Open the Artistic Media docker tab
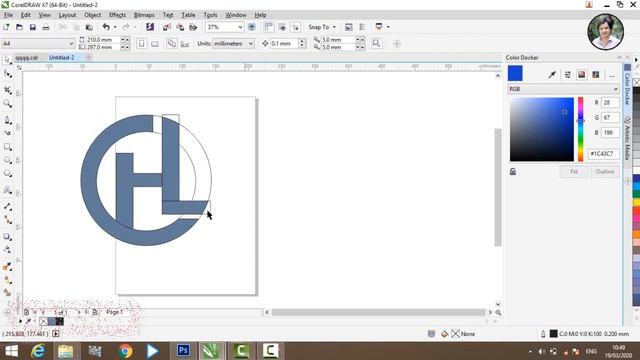Viewport: 640px width, 360px height. 628,138
